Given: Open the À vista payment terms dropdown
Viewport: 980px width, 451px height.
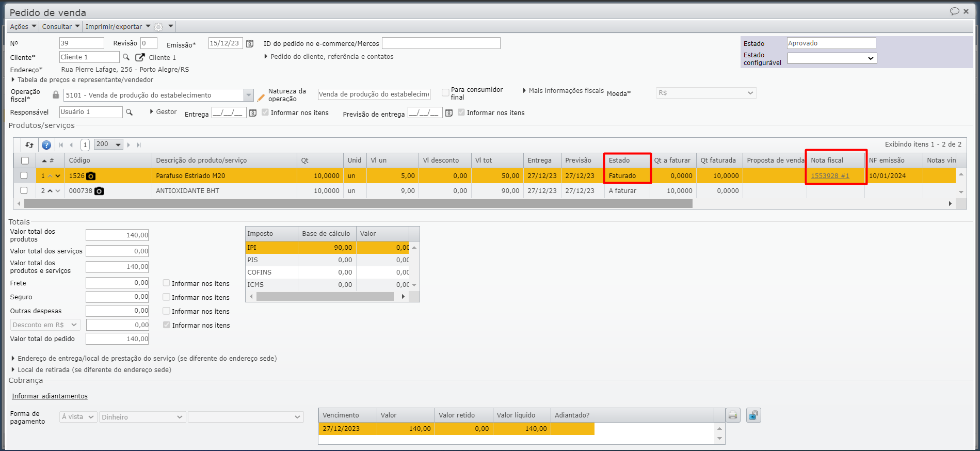Looking at the screenshot, I should point(78,417).
